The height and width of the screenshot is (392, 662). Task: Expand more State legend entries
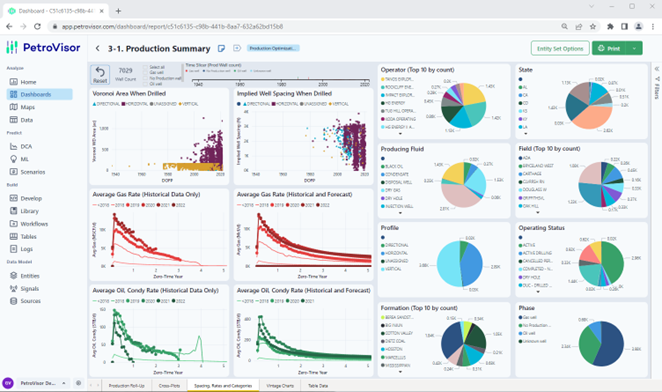526,134
